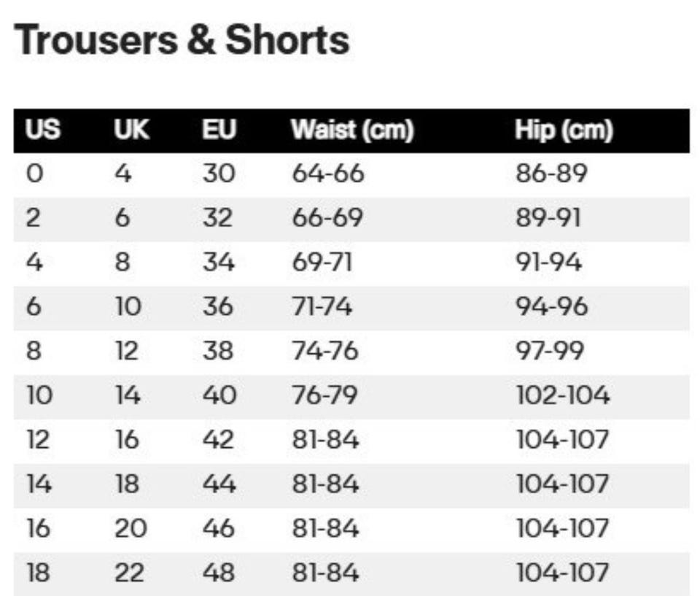The width and height of the screenshot is (700, 596).
Task: Click the waist value 69-71
Action: point(322,263)
